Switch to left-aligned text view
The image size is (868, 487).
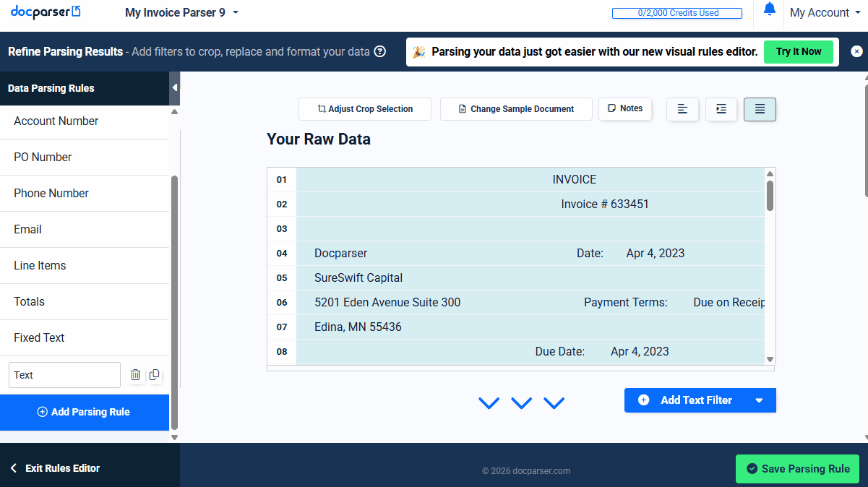click(682, 109)
